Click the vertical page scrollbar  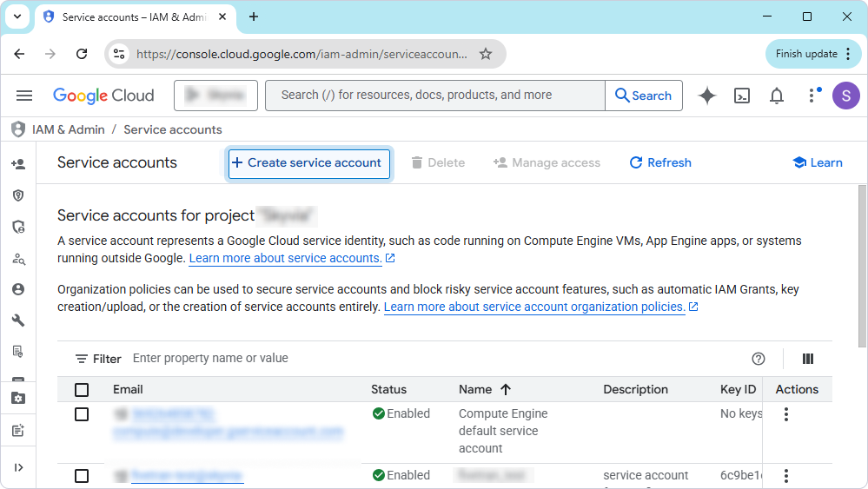pyautogui.click(x=862, y=266)
